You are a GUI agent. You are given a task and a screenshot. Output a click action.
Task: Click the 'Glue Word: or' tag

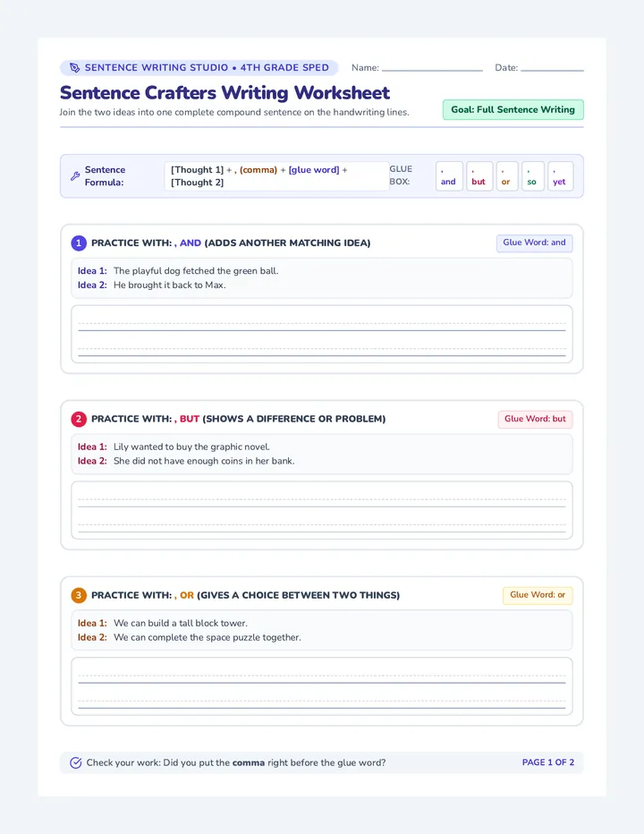[538, 595]
